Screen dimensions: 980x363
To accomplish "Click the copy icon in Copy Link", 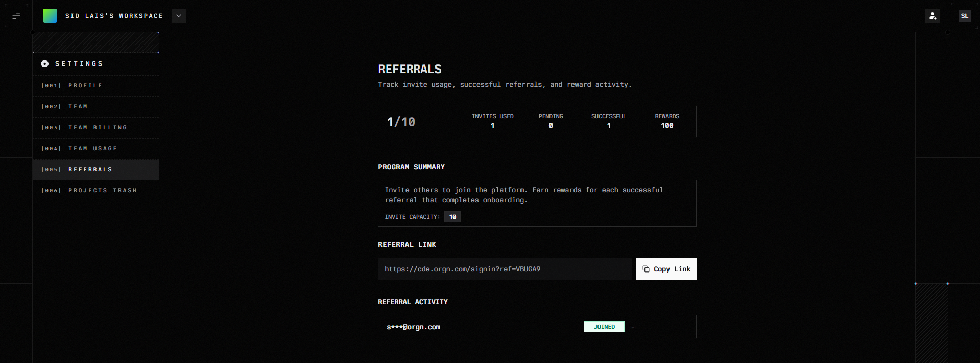I will pos(646,269).
